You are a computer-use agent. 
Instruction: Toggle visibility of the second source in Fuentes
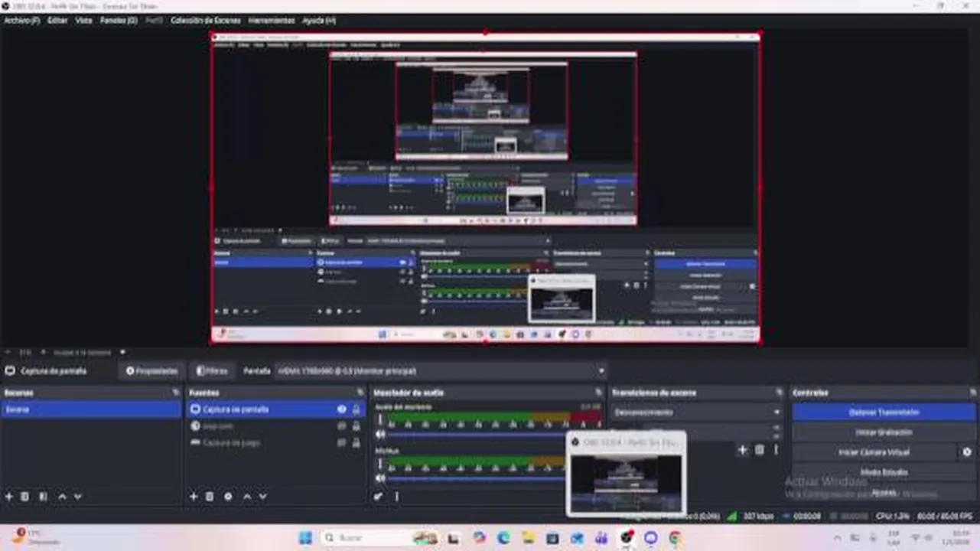(342, 426)
